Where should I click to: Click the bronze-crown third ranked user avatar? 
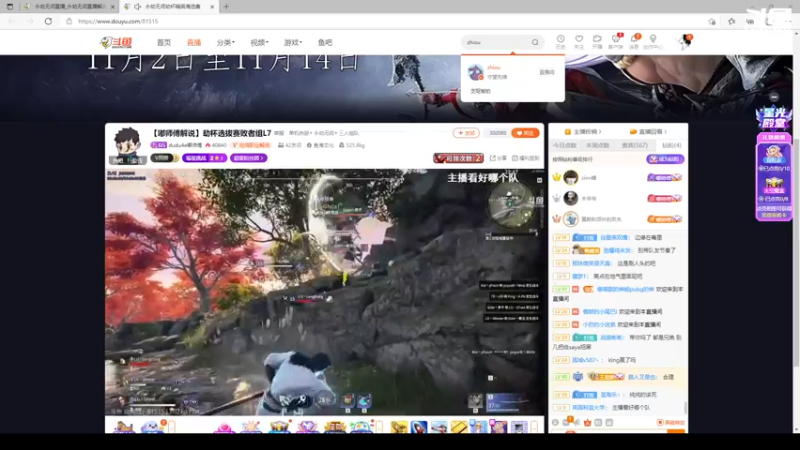point(570,219)
